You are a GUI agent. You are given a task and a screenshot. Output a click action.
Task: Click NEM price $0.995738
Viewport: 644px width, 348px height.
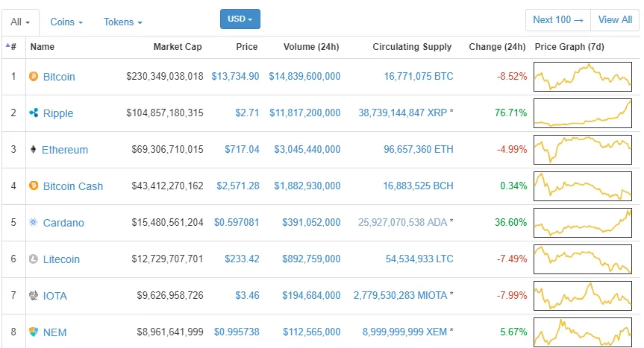point(237,332)
